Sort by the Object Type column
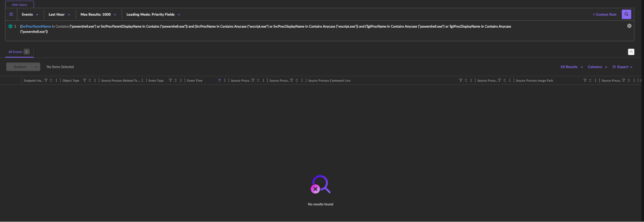This screenshot has width=644, height=222. pos(90,80)
